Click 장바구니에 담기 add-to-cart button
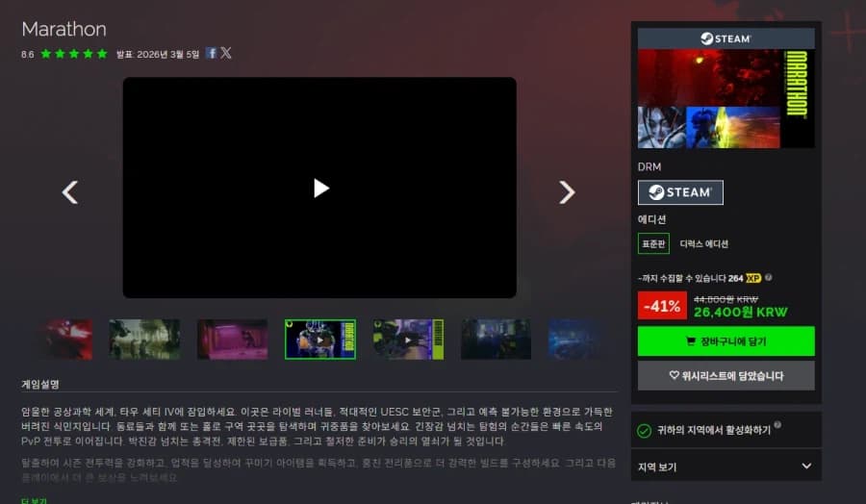The image size is (866, 504). (726, 341)
